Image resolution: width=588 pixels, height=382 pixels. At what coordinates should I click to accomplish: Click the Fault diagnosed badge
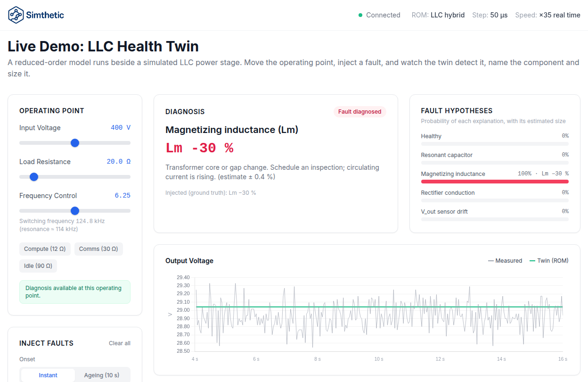(x=359, y=112)
